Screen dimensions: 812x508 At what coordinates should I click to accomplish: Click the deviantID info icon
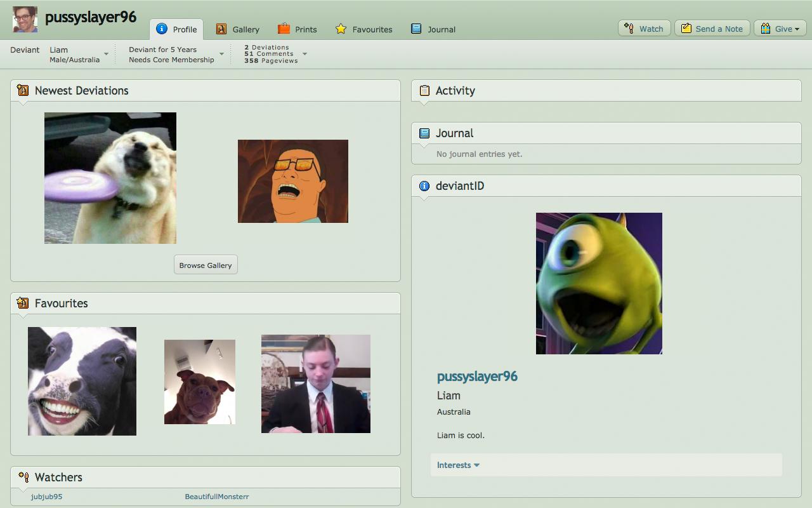(424, 186)
